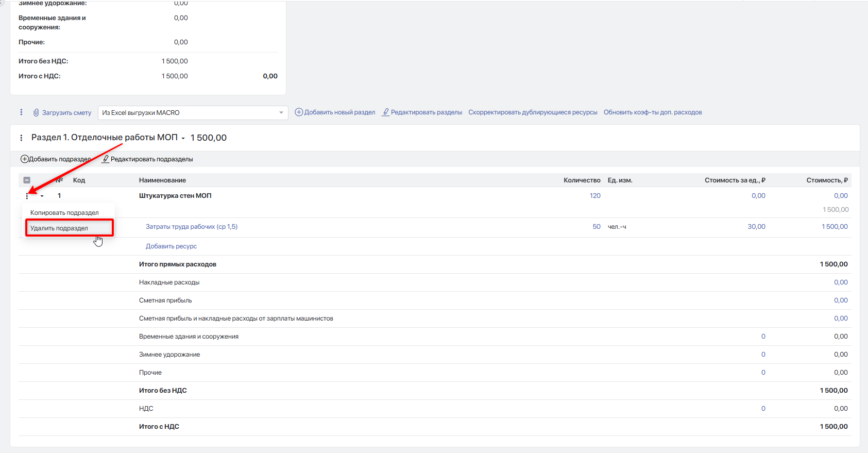Choose Удалить подраздел in the menu
This screenshot has height=453, width=868.
coord(59,228)
